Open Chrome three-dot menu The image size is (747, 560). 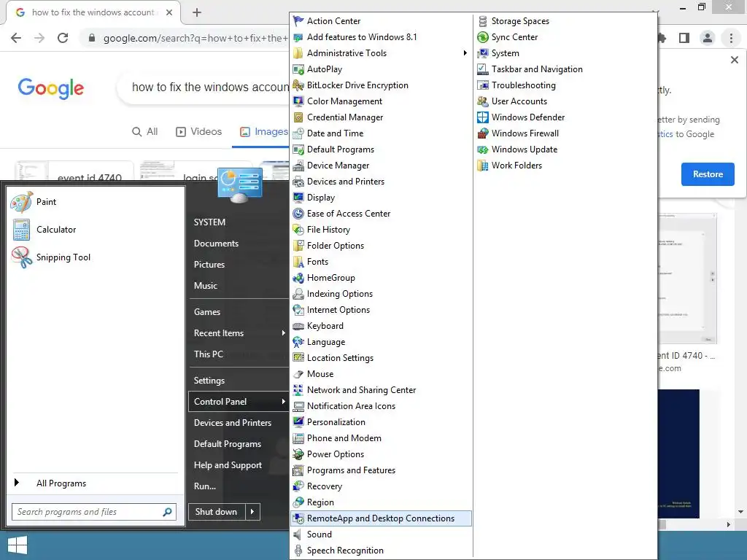pyautogui.click(x=731, y=38)
